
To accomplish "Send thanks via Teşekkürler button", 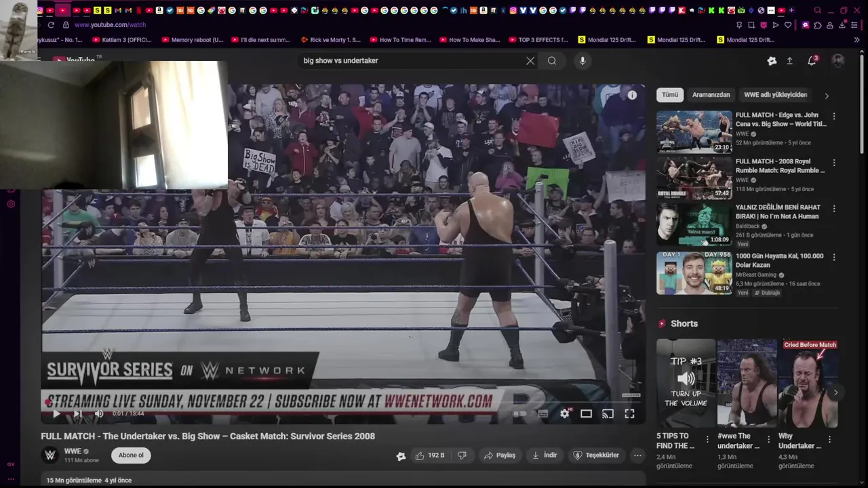I will (x=596, y=455).
